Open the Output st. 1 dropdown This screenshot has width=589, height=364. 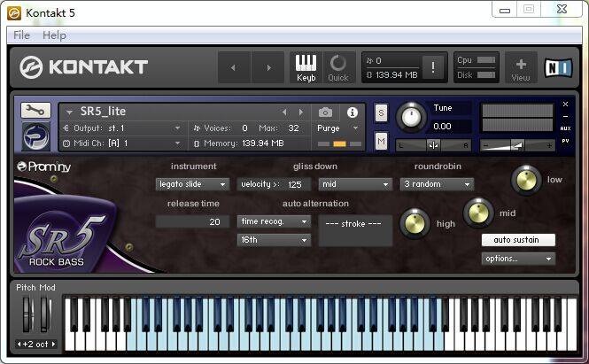(122, 128)
